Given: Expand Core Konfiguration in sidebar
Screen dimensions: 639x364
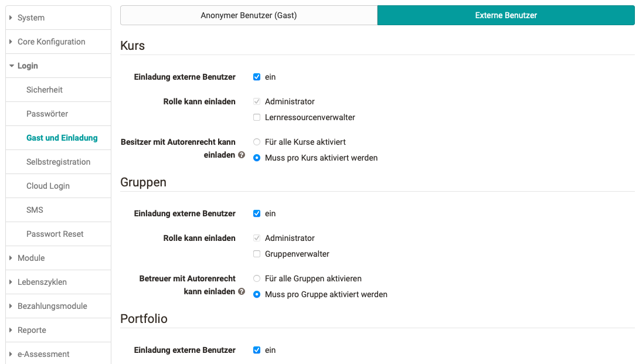Looking at the screenshot, I should [51, 42].
